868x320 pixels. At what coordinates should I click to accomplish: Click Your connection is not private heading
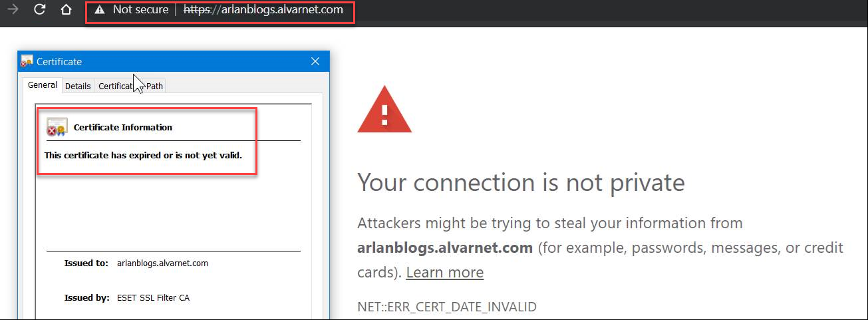pos(521,182)
